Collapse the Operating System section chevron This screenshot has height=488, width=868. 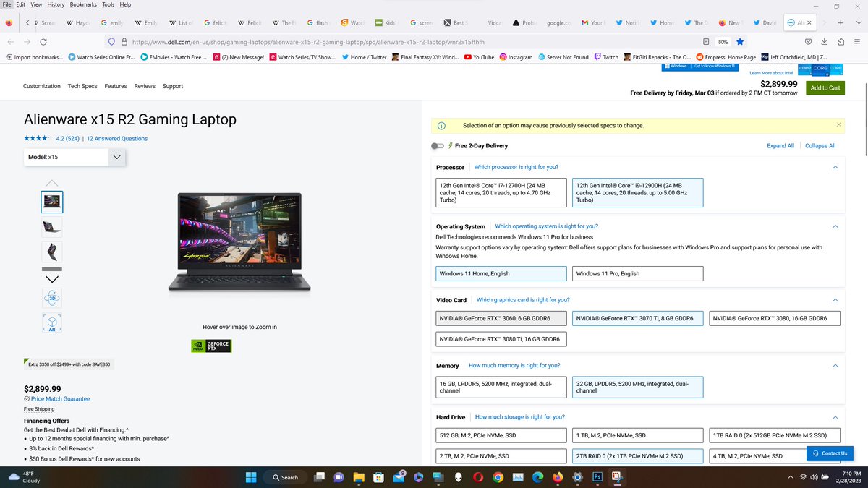click(x=835, y=226)
